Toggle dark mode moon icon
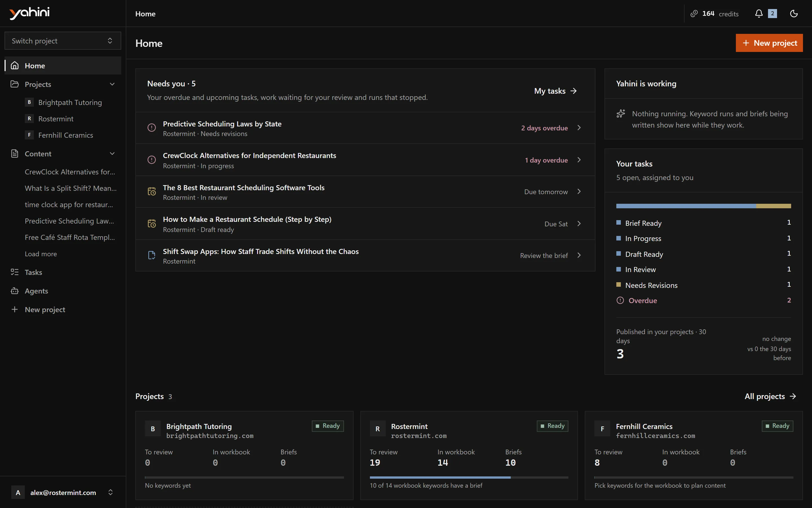 (x=794, y=14)
